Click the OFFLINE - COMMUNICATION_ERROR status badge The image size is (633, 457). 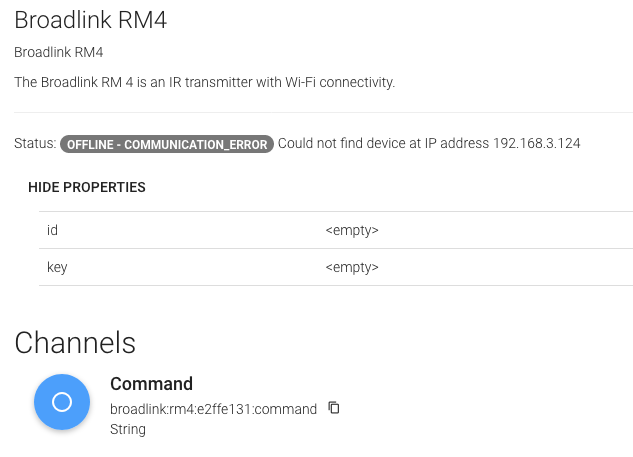(167, 144)
